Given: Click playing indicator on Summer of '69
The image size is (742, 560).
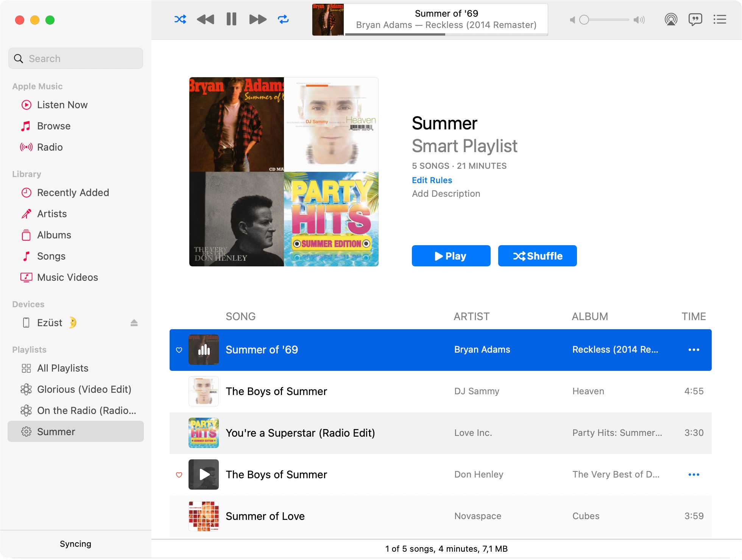Looking at the screenshot, I should click(x=204, y=350).
